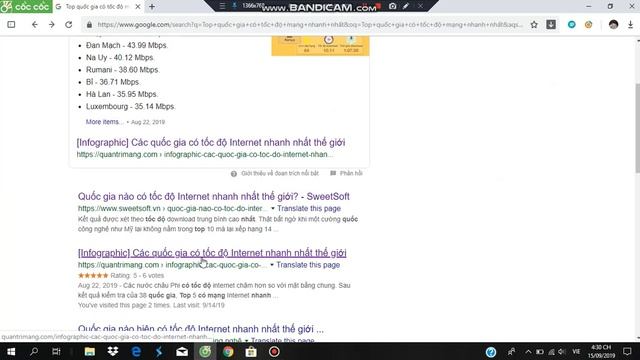Image resolution: width=640 pixels, height=360 pixels.
Task: Bookmark this page with star
Action: [x=534, y=24]
